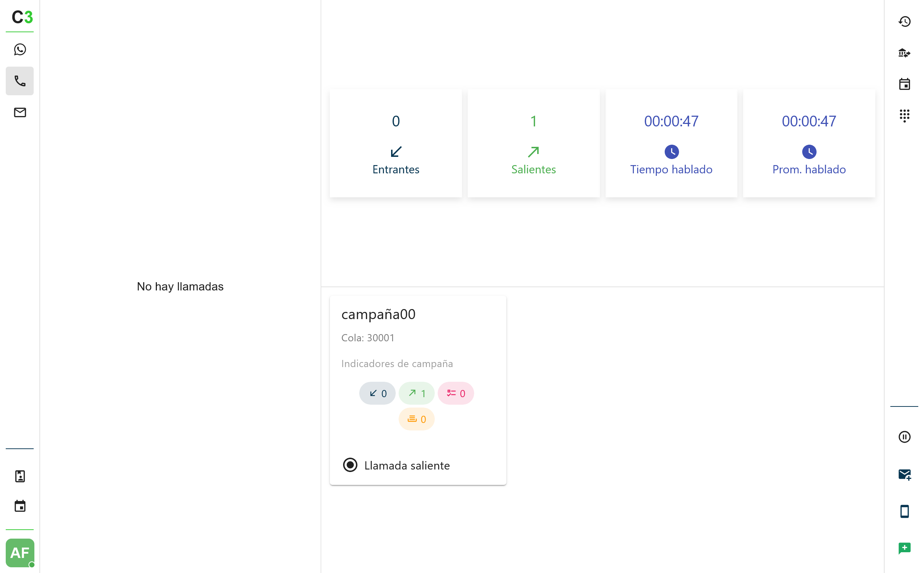Click the outgoing calls indicator chip
Image resolution: width=924 pixels, height=573 pixels.
click(416, 393)
